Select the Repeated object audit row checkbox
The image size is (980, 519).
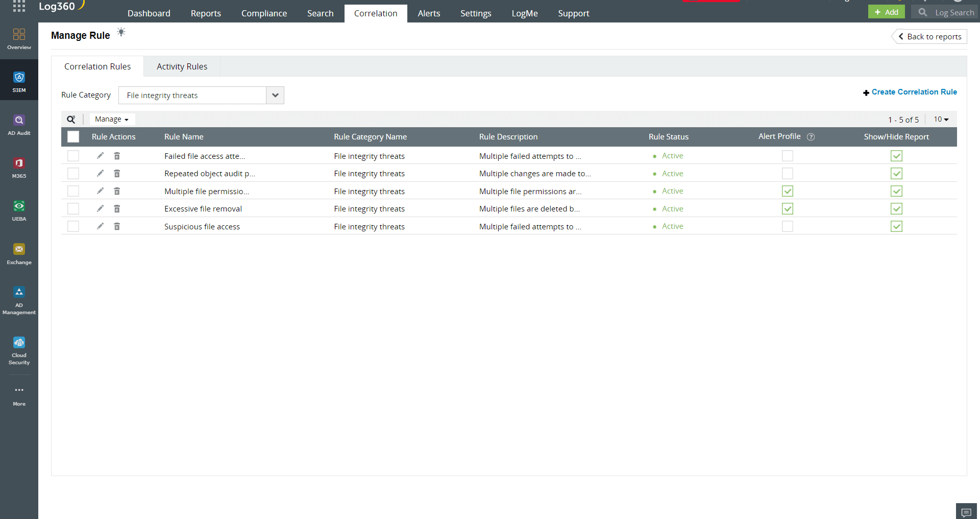tap(73, 173)
